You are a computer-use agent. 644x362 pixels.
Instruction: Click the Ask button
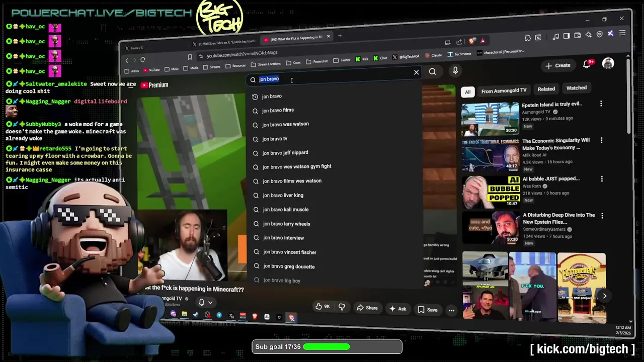(x=397, y=309)
